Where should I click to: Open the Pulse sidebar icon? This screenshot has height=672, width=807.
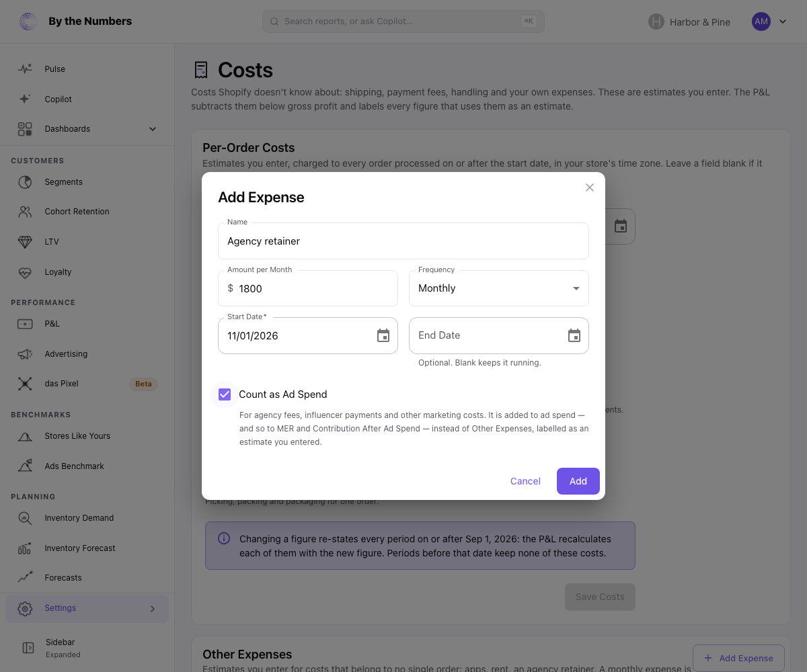[25, 69]
